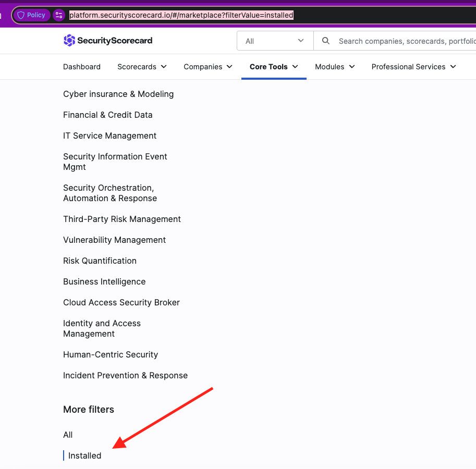The width and height of the screenshot is (476, 469).
Task: Filter by Human-Centric Security
Action: tap(111, 355)
